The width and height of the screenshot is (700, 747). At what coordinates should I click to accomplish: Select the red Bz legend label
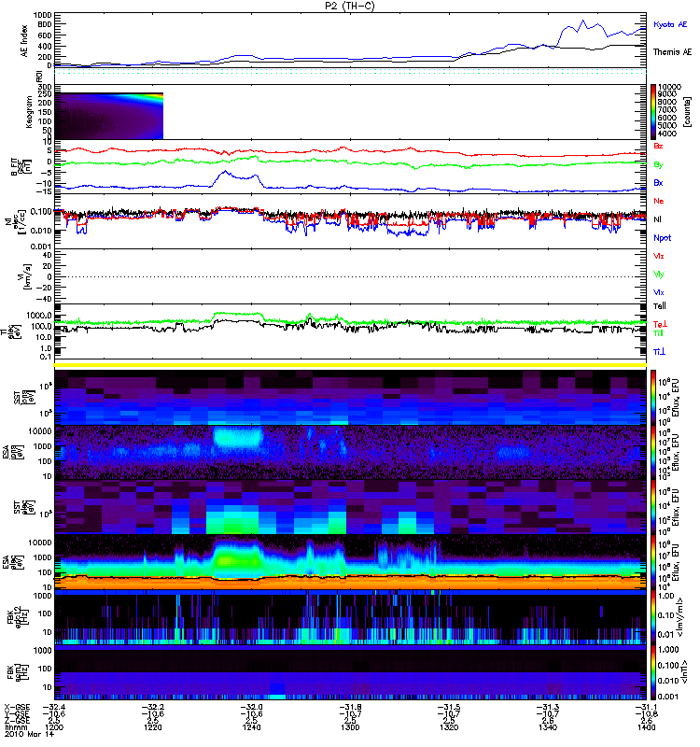click(x=658, y=147)
